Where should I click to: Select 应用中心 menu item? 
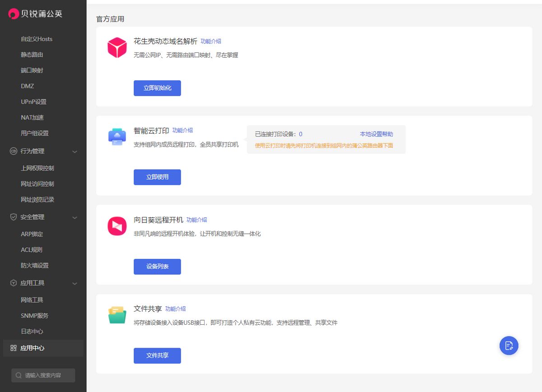tap(43, 348)
